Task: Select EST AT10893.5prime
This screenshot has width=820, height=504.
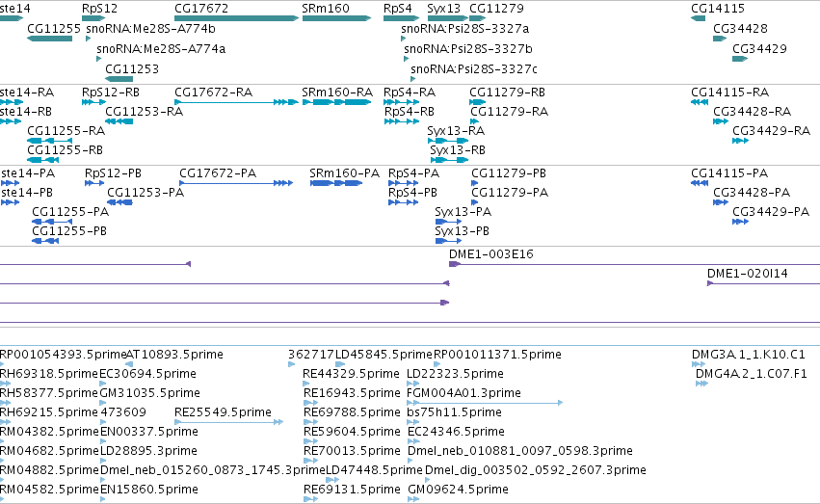Action: pos(129,364)
